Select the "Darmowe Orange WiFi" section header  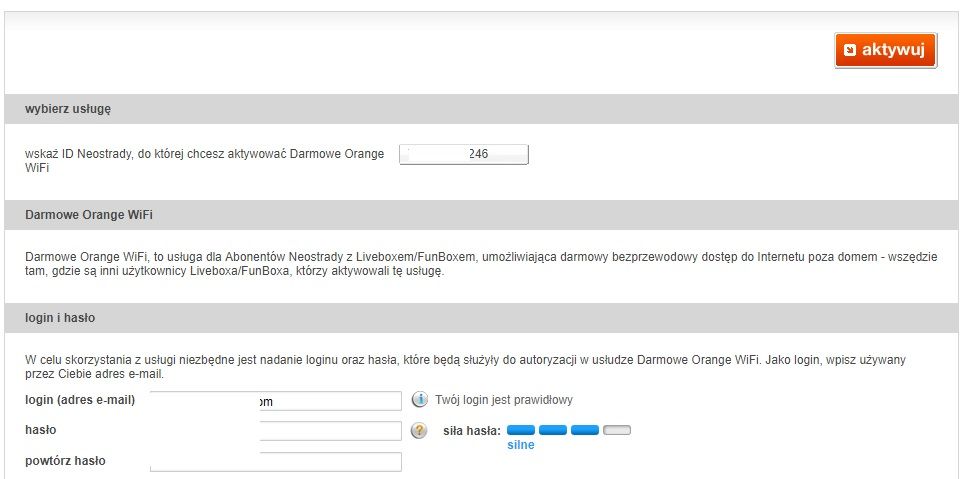tap(89, 215)
